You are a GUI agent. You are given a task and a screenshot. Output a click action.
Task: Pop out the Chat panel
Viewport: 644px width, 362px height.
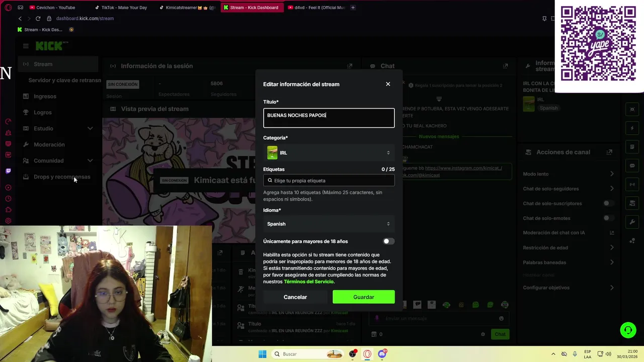[x=505, y=66]
